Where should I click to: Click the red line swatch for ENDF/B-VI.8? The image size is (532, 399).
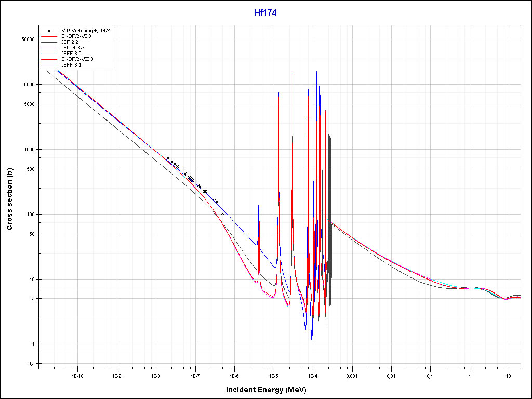[49, 36]
